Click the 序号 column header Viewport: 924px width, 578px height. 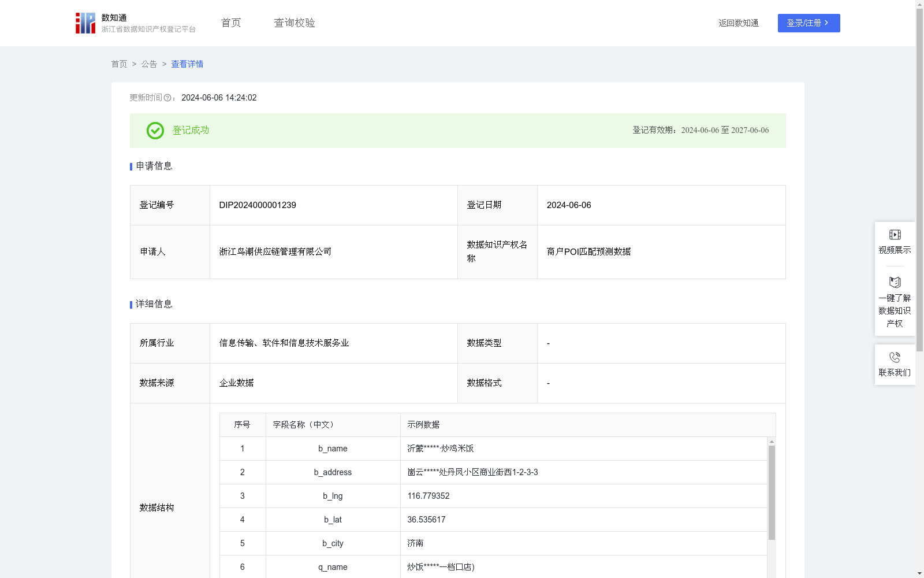(242, 425)
